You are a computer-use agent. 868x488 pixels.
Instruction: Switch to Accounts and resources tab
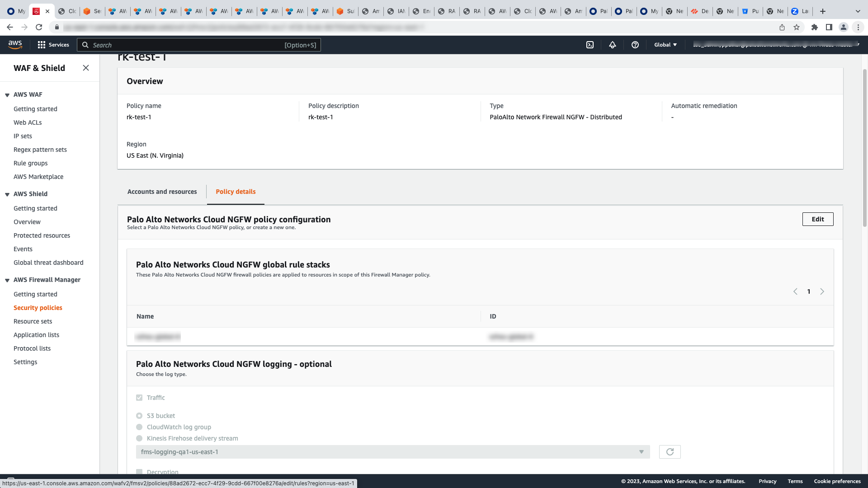click(x=162, y=192)
